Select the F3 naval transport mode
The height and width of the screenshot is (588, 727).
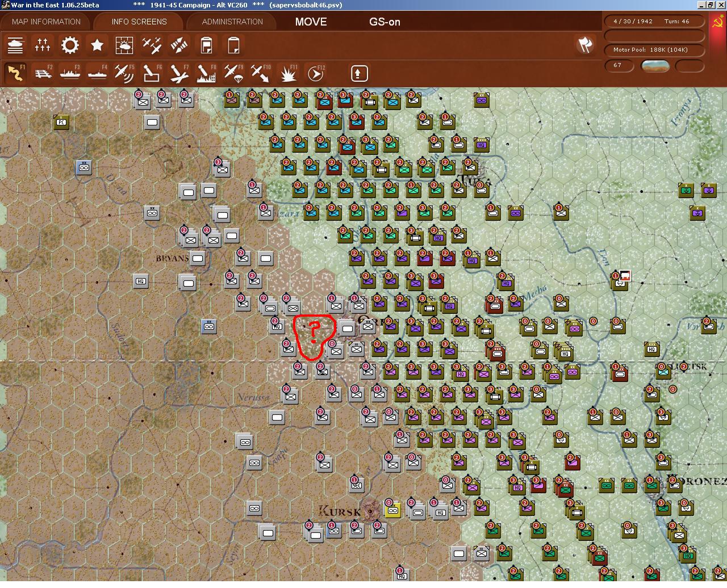tap(70, 73)
